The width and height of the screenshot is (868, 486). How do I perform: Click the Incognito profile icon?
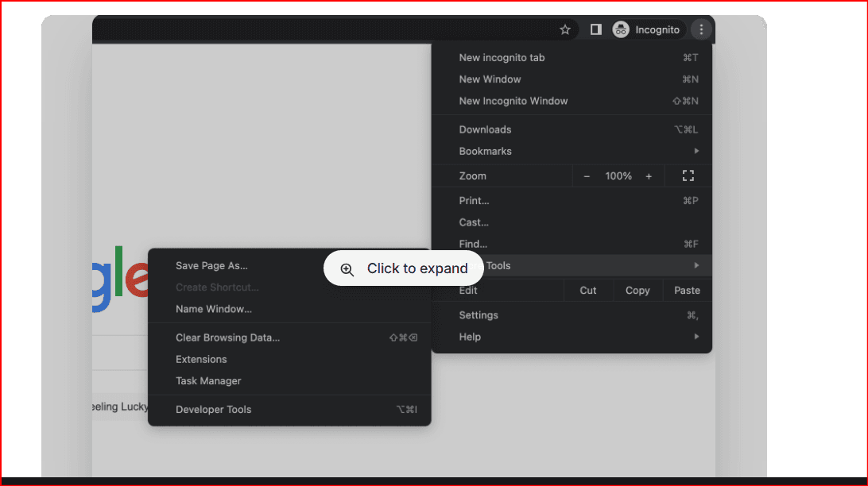621,29
